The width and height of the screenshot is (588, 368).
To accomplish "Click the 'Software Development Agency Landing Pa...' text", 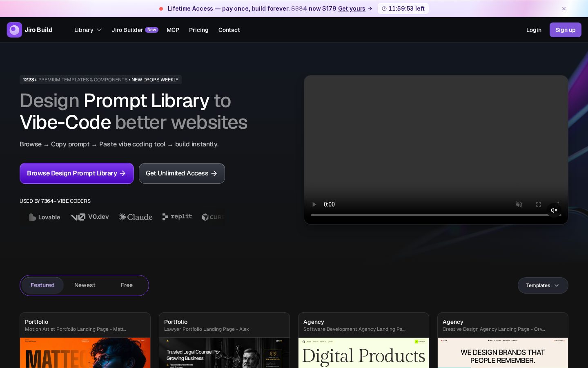I will tap(354, 329).
